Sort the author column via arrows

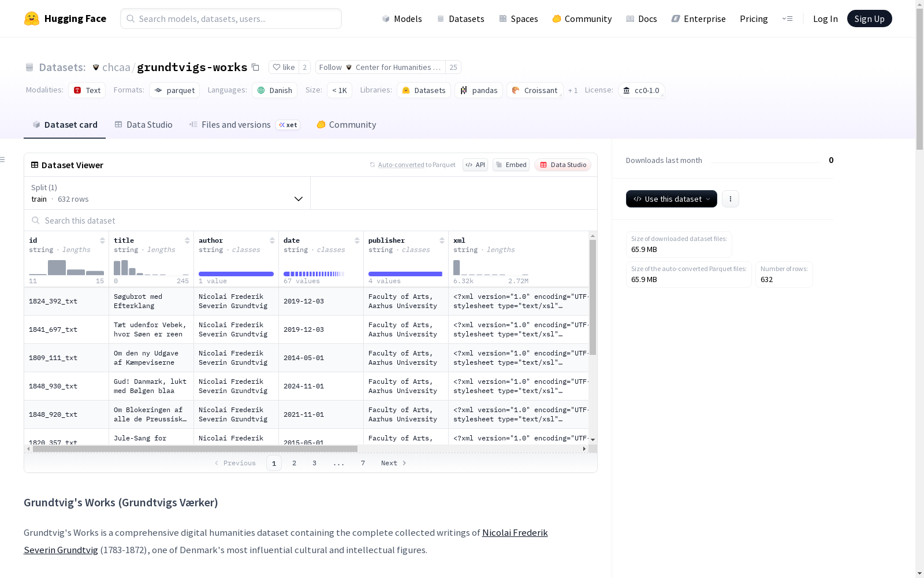click(x=272, y=240)
